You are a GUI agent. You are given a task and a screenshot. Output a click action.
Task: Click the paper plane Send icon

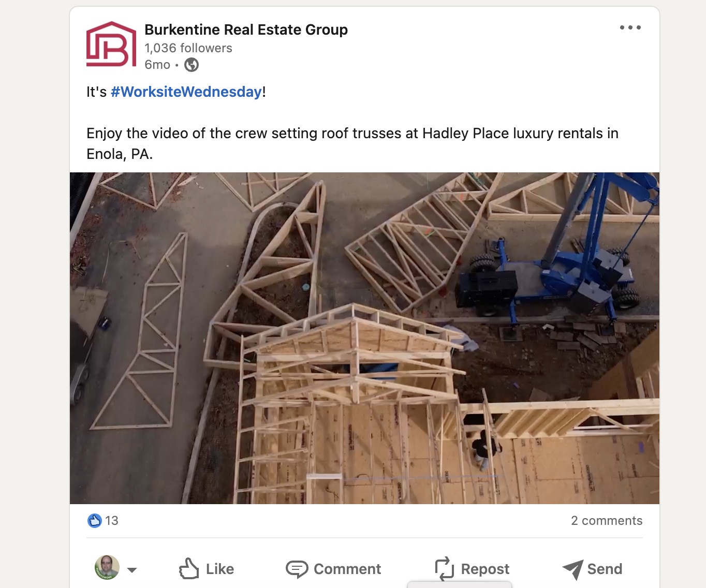pos(572,569)
